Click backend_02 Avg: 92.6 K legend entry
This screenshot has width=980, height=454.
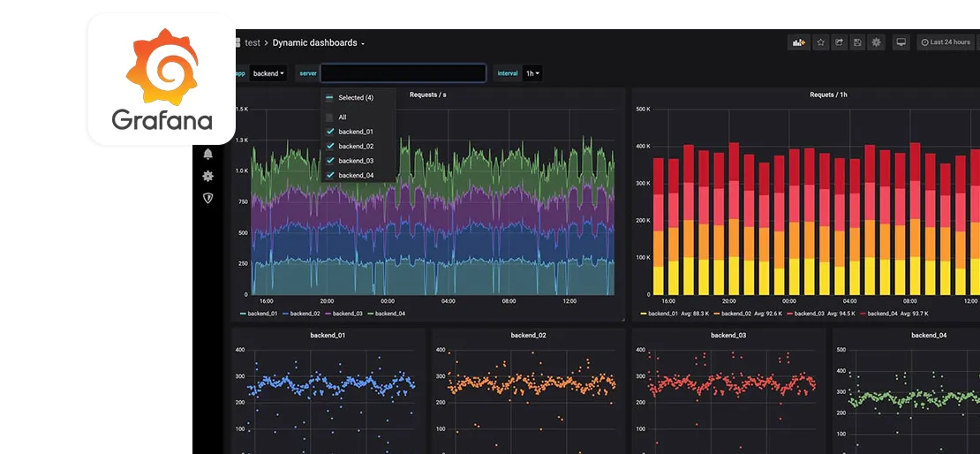click(748, 314)
